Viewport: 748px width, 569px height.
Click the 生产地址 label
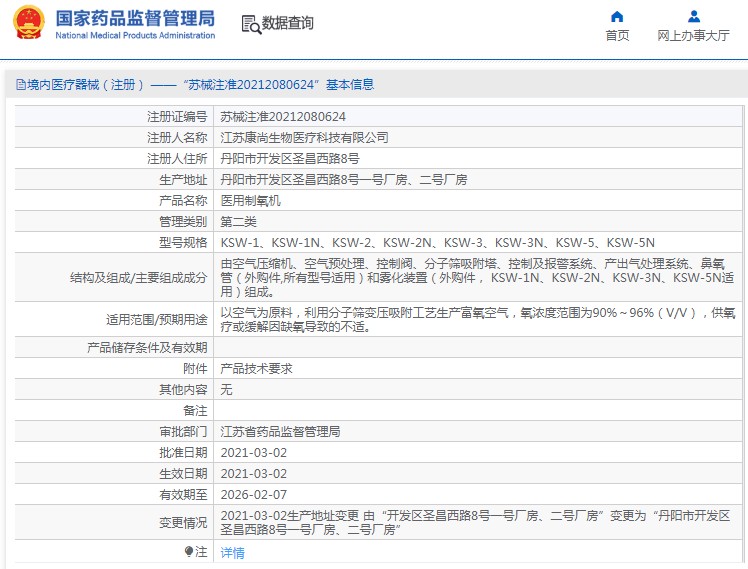pyautogui.click(x=183, y=180)
